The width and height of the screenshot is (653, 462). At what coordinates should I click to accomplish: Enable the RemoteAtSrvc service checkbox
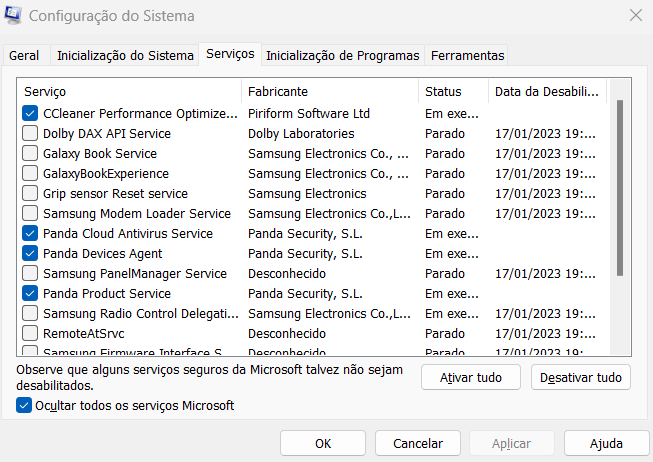coord(30,334)
